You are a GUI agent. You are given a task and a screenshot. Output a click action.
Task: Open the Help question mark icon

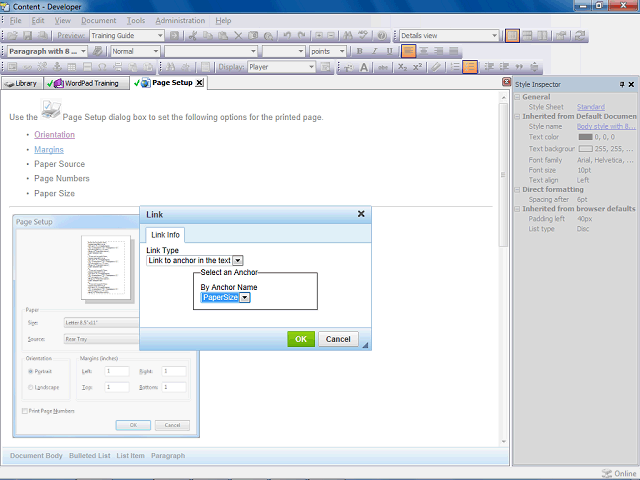point(382,36)
